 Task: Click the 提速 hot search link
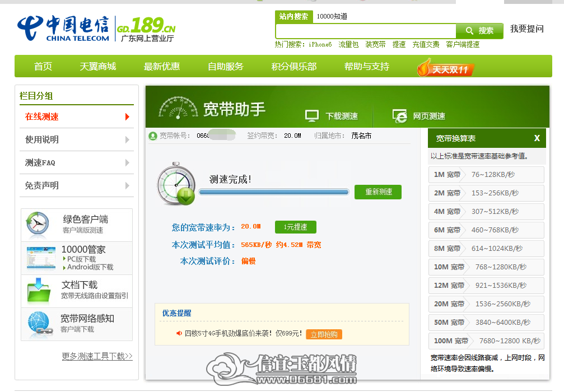(399, 45)
